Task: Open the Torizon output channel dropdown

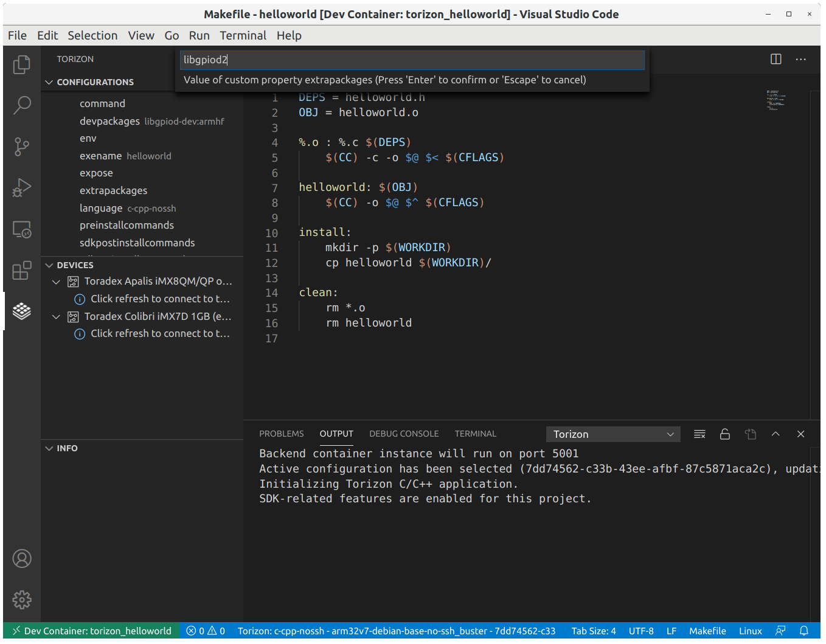Action: coord(613,434)
